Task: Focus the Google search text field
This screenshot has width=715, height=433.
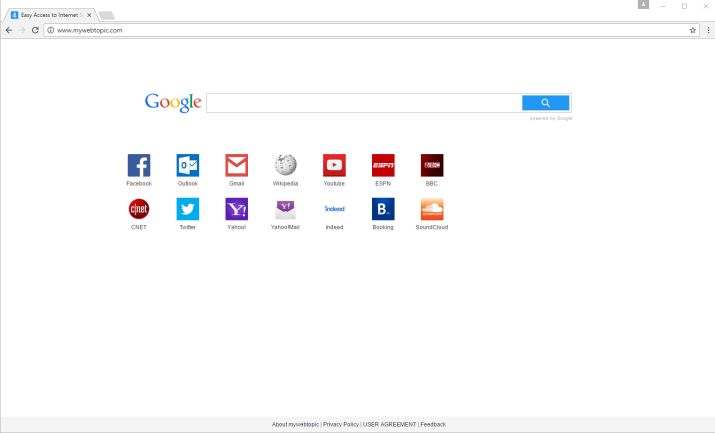Action: pos(364,103)
